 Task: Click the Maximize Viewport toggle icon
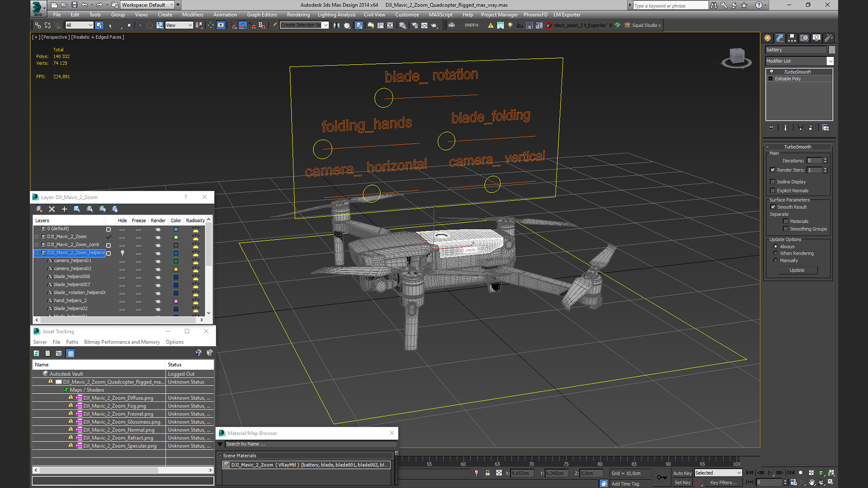[x=830, y=482]
